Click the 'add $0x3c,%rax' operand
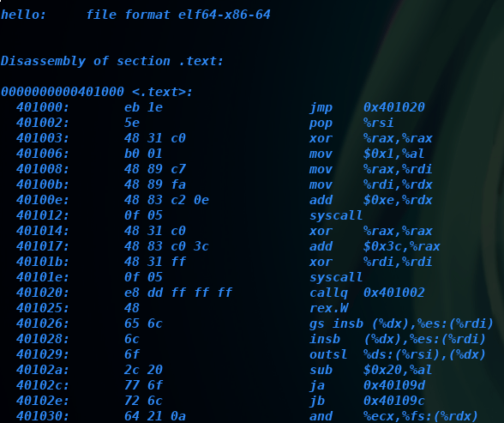 click(x=401, y=246)
